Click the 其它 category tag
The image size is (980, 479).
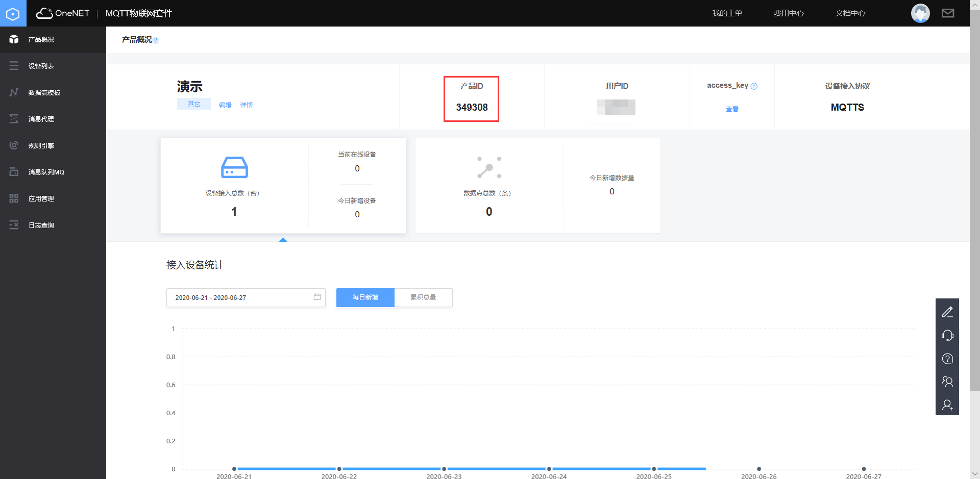tap(194, 104)
